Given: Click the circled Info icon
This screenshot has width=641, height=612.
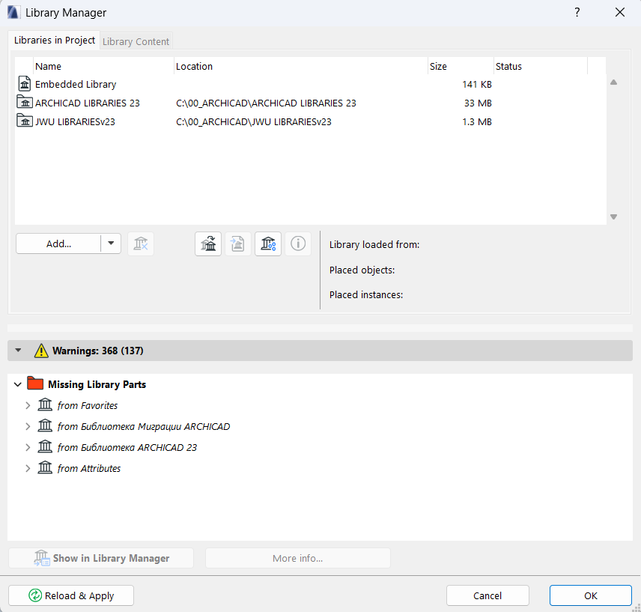Looking at the screenshot, I should point(298,244).
